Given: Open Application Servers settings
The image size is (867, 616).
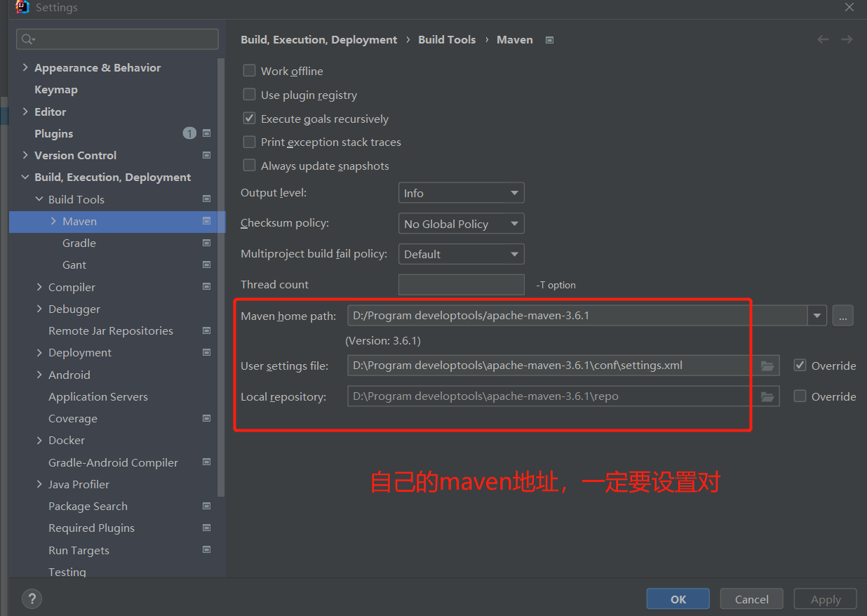Looking at the screenshot, I should coord(98,396).
